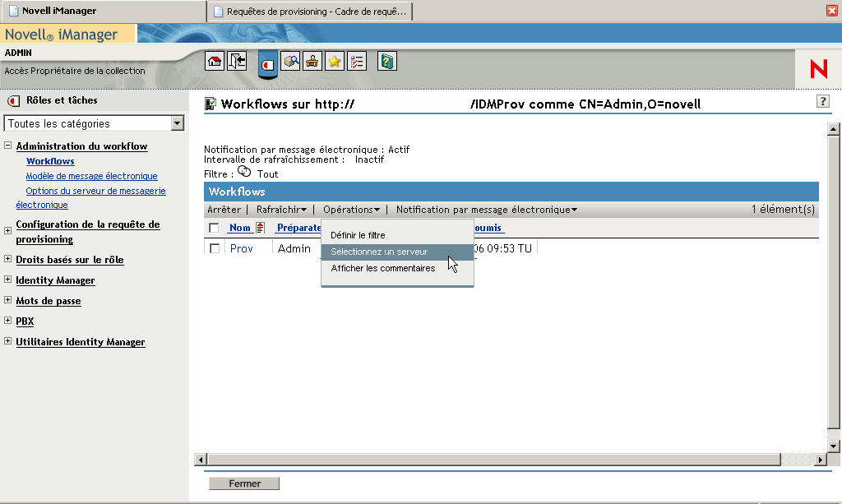This screenshot has width=842, height=504.
Task: Click the Home icon in iManager toolbar
Action: click(x=215, y=61)
